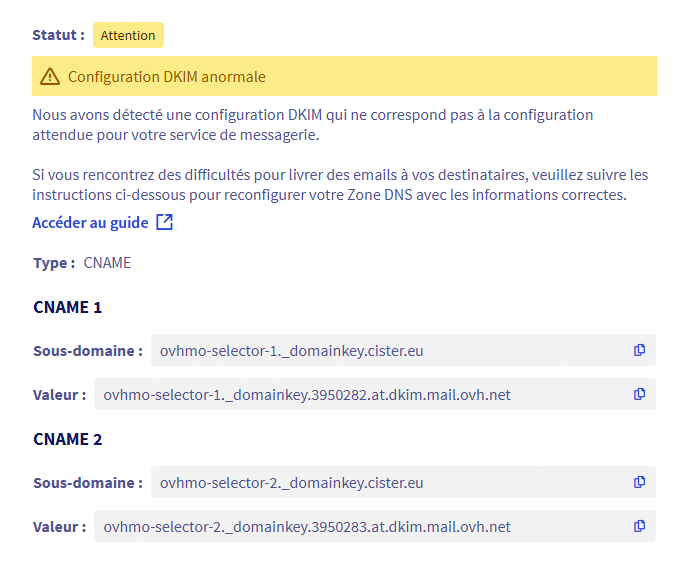
Task: Click the paragraph starting with Nous avons détecté
Action: pyautogui.click(x=312, y=125)
